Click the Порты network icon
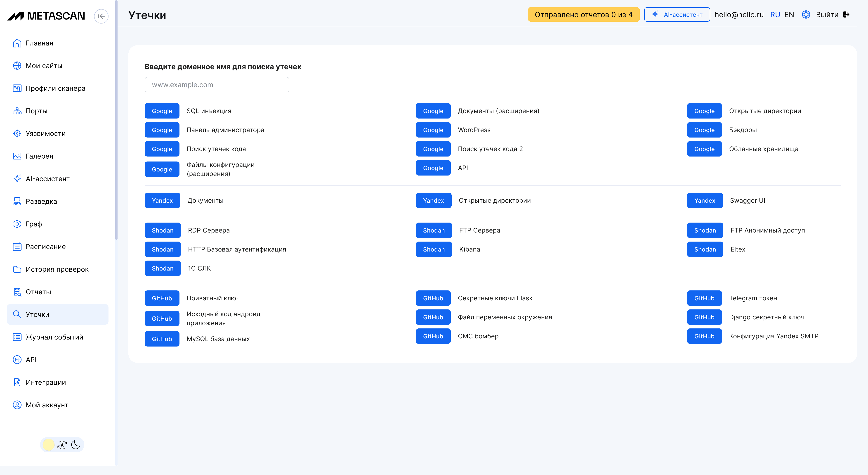The image size is (868, 475). (17, 111)
